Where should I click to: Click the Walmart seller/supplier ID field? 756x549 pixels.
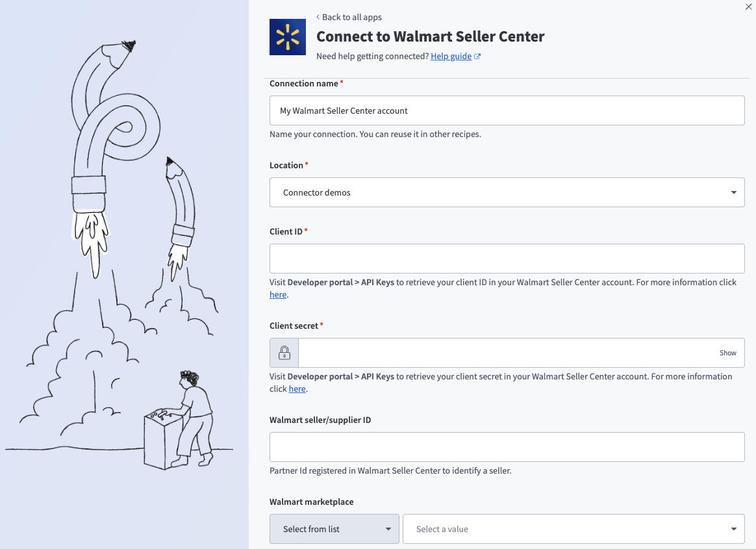(507, 447)
